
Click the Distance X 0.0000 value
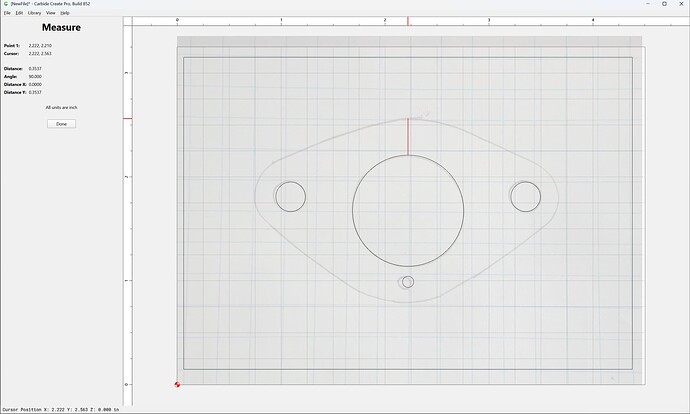35,84
